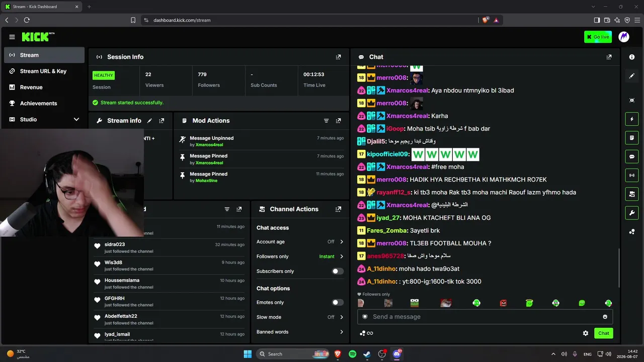The height and width of the screenshot is (362, 644).
Task: Insert the angry red emote
Action: 503,303
